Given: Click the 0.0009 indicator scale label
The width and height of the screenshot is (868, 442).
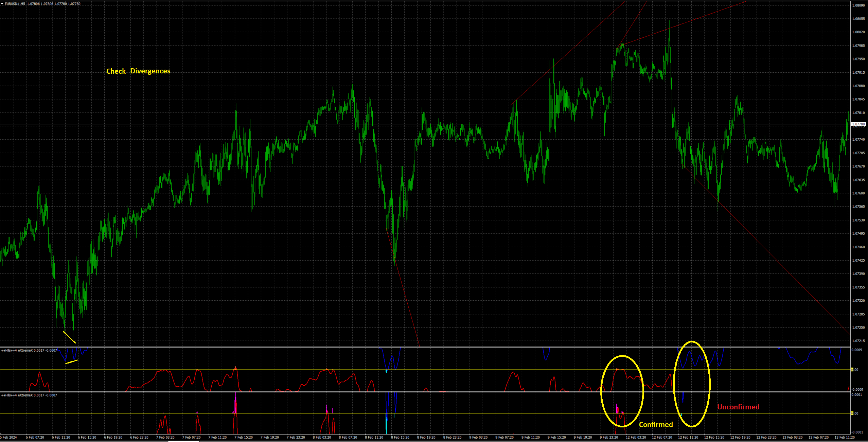Looking at the screenshot, I should 857,350.
